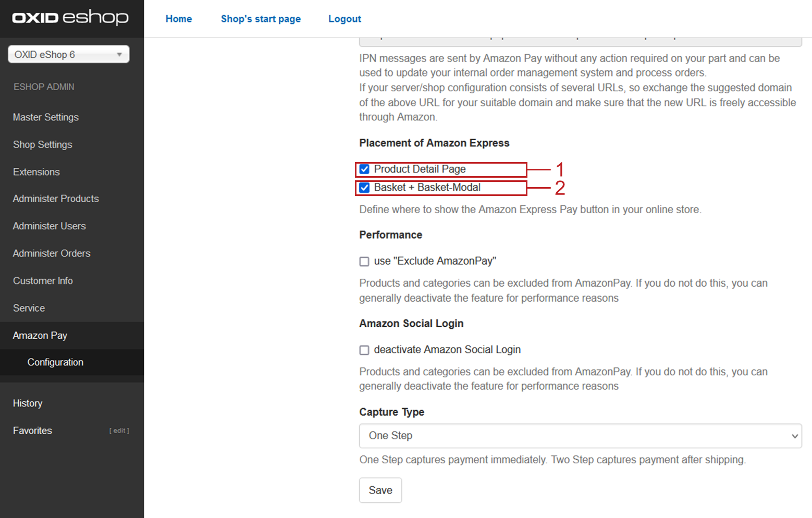Click the OXID eShop logo
Viewport: 812px width, 518px height.
[x=70, y=18]
